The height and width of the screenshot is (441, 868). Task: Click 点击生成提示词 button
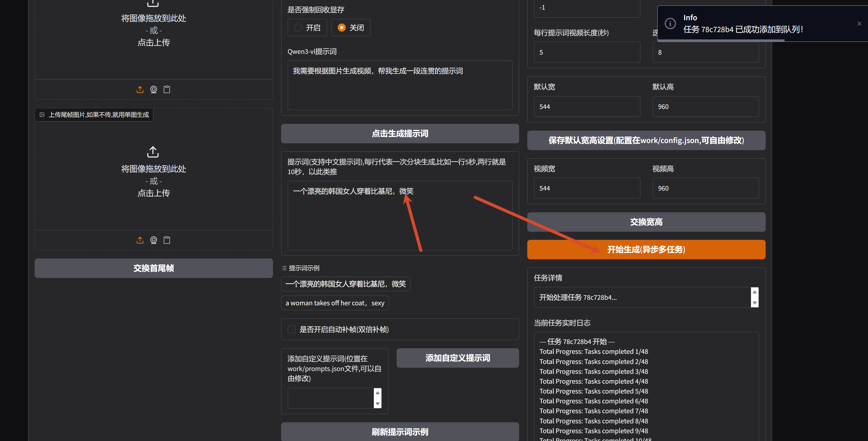click(400, 133)
